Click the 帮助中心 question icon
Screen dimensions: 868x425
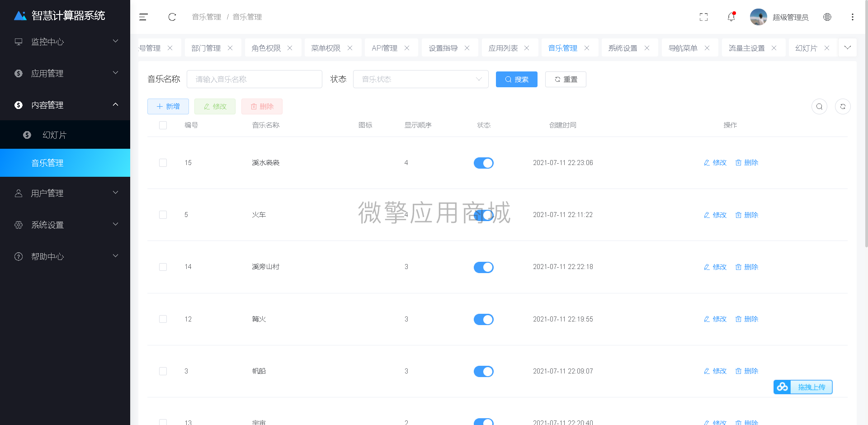(19, 256)
